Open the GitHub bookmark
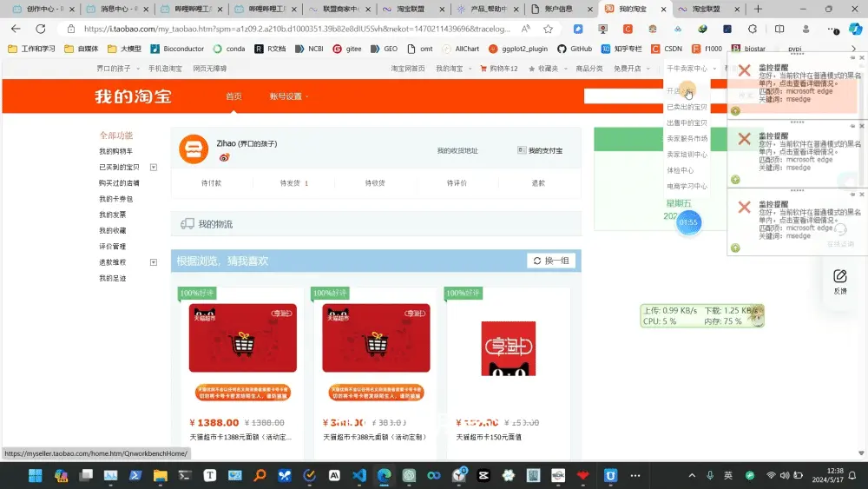Viewport: 868px width, 489px height. 575,49
